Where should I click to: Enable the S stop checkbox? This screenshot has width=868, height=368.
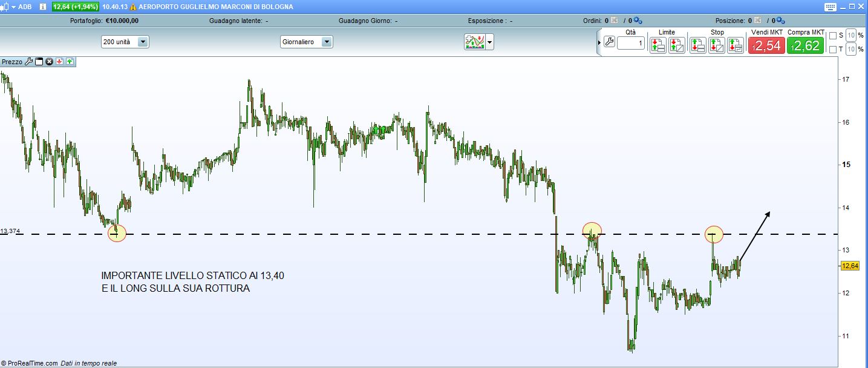point(833,36)
